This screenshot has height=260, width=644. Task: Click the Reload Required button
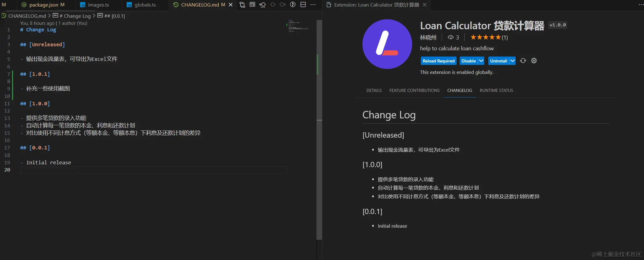coord(439,61)
